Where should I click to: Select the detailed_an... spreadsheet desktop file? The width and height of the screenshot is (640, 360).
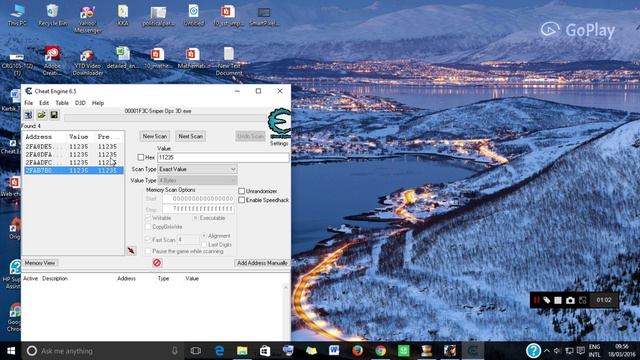(123, 58)
